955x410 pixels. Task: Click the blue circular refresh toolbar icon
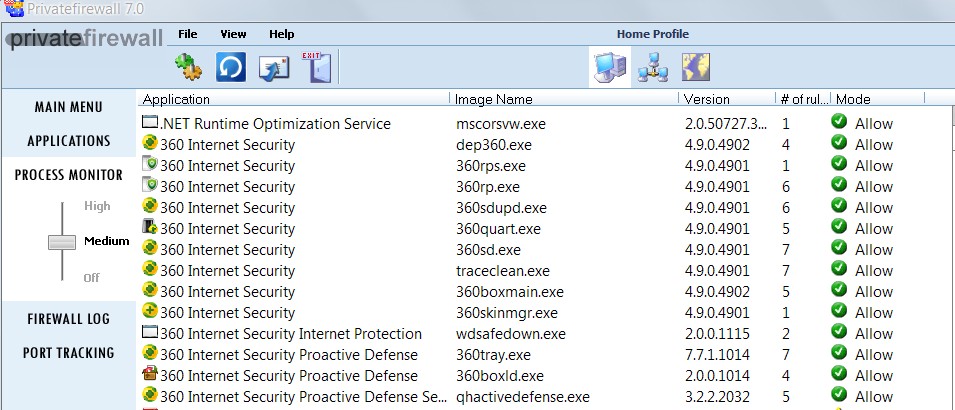[231, 68]
